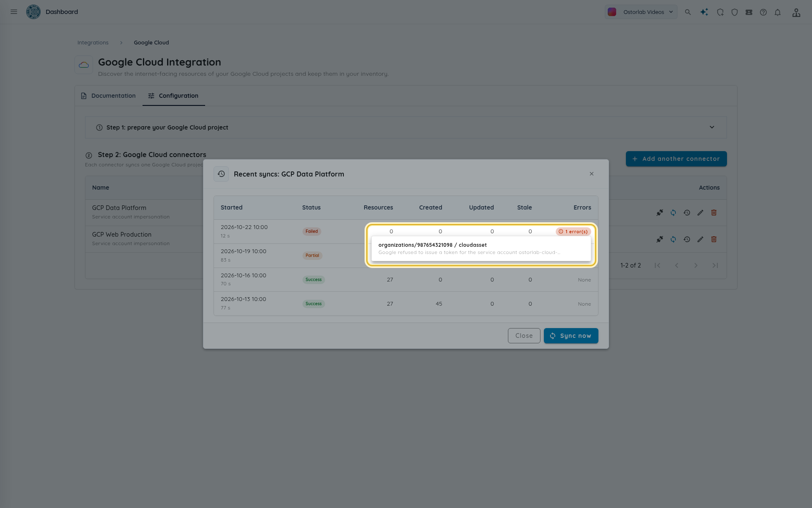Image resolution: width=812 pixels, height=508 pixels.
Task: Open the help question mark icon
Action: 763,12
